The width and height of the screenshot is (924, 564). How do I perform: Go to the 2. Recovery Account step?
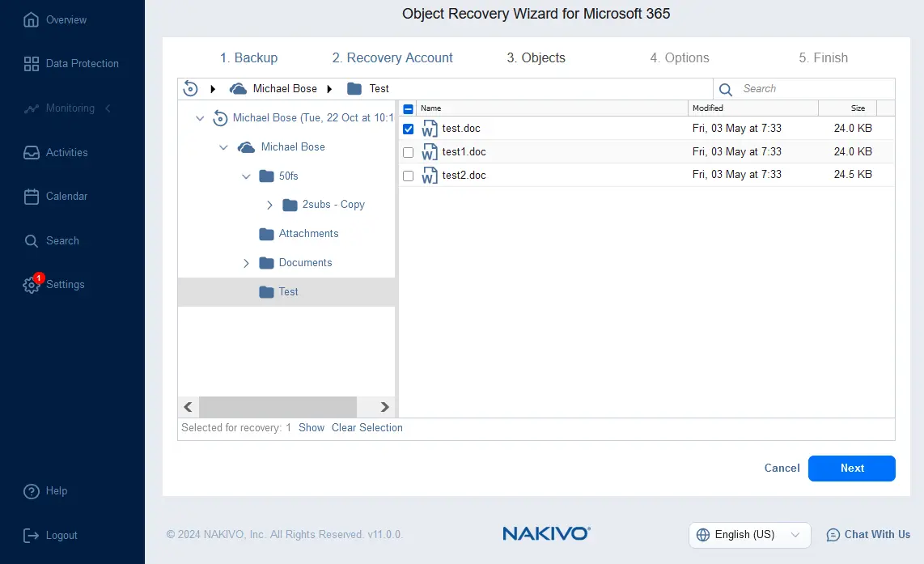(x=392, y=57)
